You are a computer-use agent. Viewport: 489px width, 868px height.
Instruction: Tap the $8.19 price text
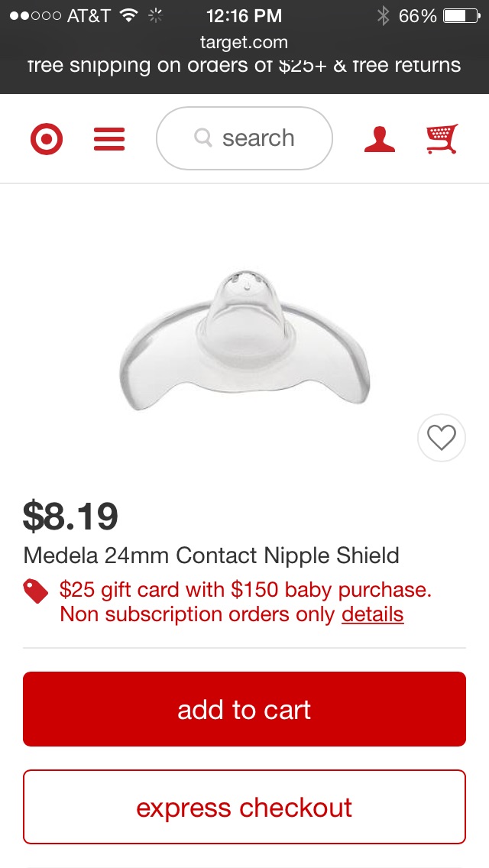70,516
